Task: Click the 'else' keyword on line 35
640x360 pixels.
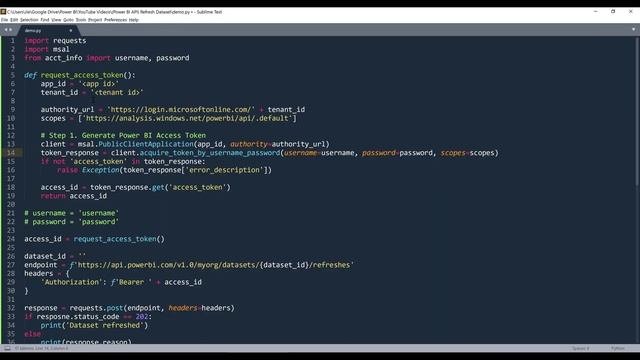Action: (x=32, y=334)
